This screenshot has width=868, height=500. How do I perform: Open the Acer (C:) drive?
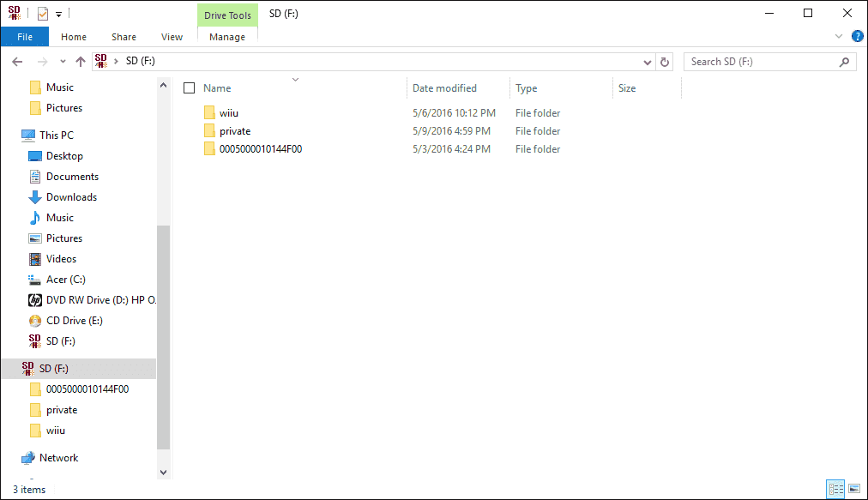[x=66, y=280]
